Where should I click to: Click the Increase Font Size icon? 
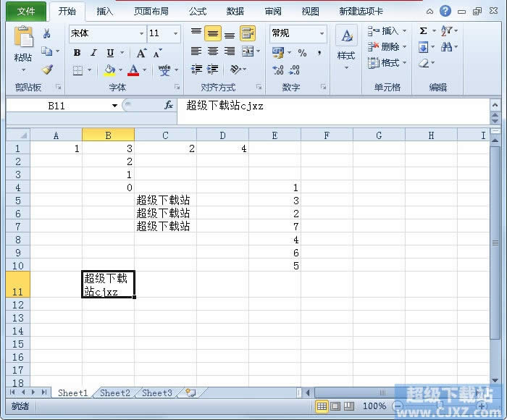point(141,53)
